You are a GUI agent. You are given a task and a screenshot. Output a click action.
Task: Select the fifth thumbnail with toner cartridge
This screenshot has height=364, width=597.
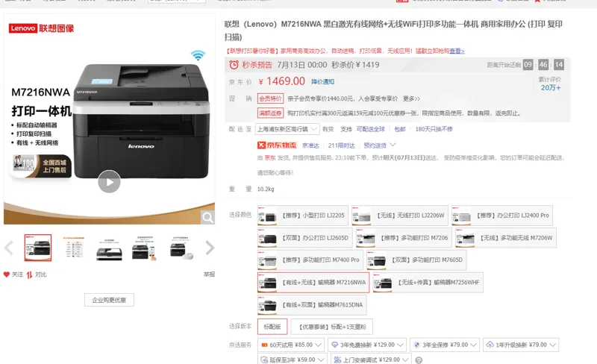[180, 248]
